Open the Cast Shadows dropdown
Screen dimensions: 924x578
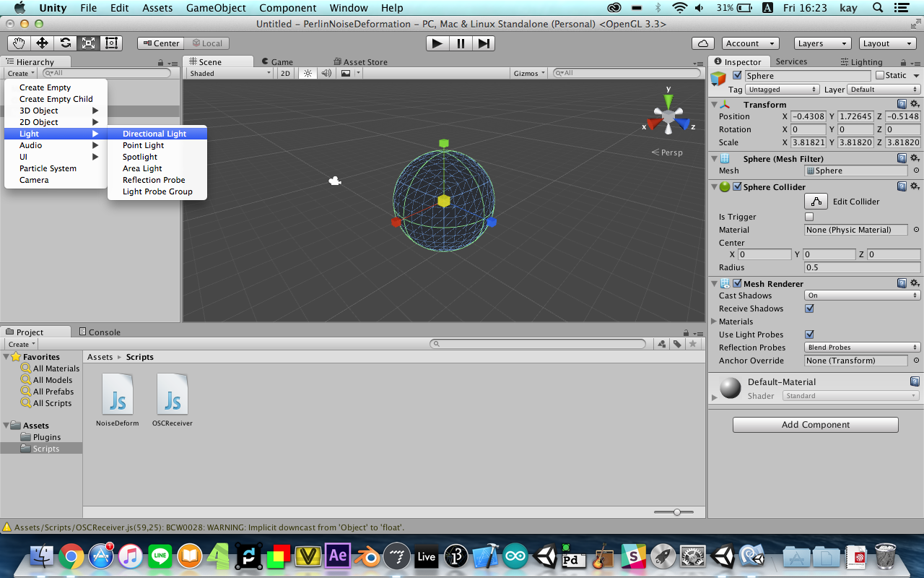click(x=862, y=296)
